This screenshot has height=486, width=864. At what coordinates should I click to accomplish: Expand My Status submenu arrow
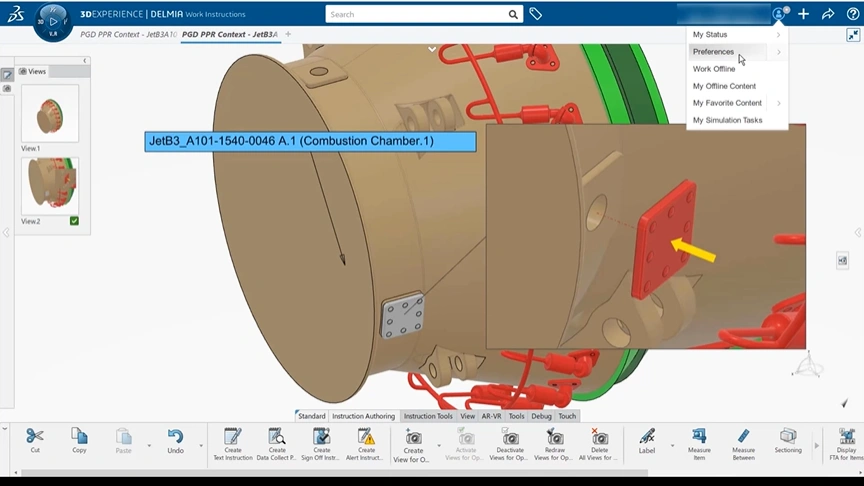(779, 35)
